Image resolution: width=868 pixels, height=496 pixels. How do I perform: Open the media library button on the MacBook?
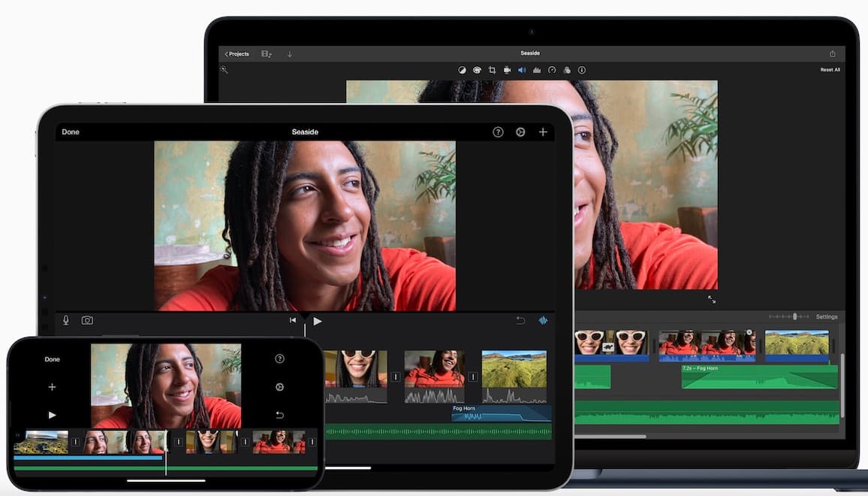click(x=267, y=54)
